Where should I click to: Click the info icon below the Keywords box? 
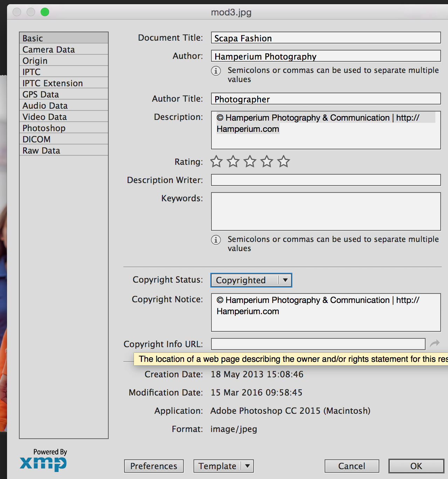click(x=216, y=240)
